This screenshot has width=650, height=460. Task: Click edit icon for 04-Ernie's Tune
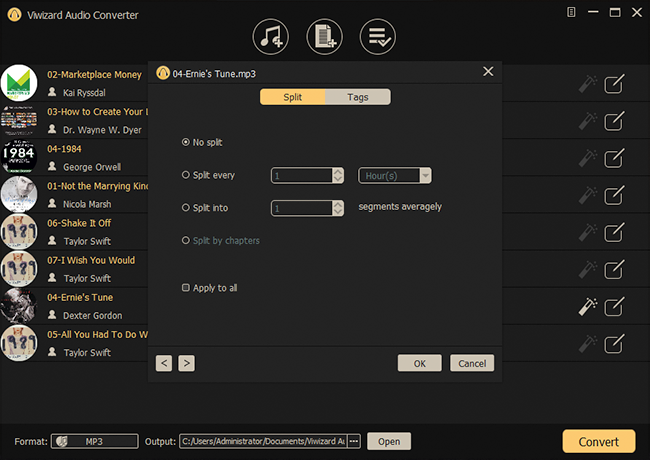[x=614, y=307]
